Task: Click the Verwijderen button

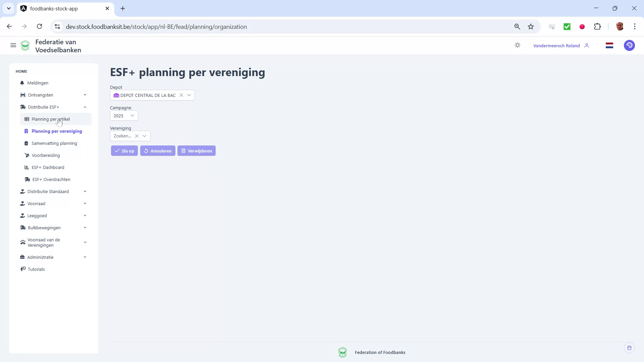Action: tap(196, 150)
